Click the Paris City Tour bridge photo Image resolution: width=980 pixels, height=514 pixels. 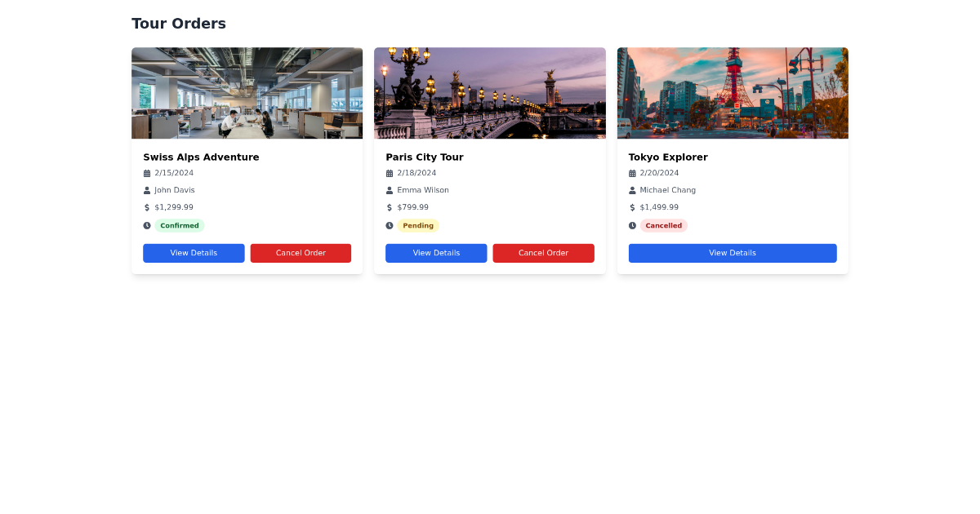click(489, 92)
